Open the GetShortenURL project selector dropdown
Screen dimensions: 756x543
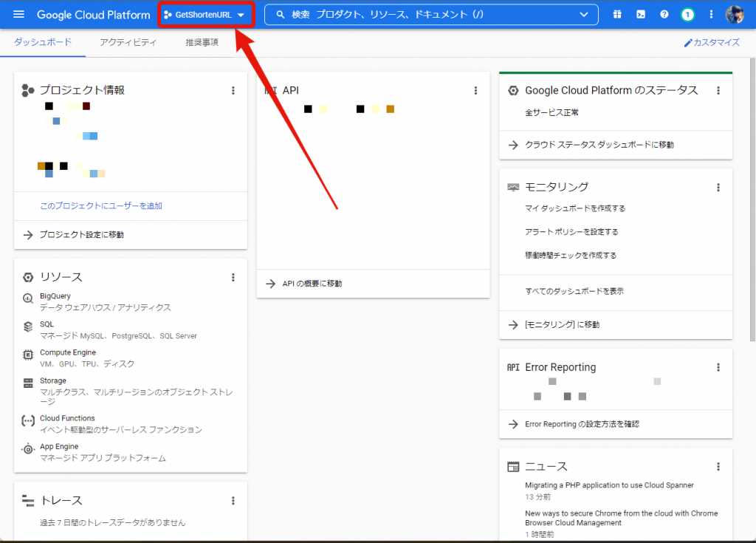(x=205, y=15)
